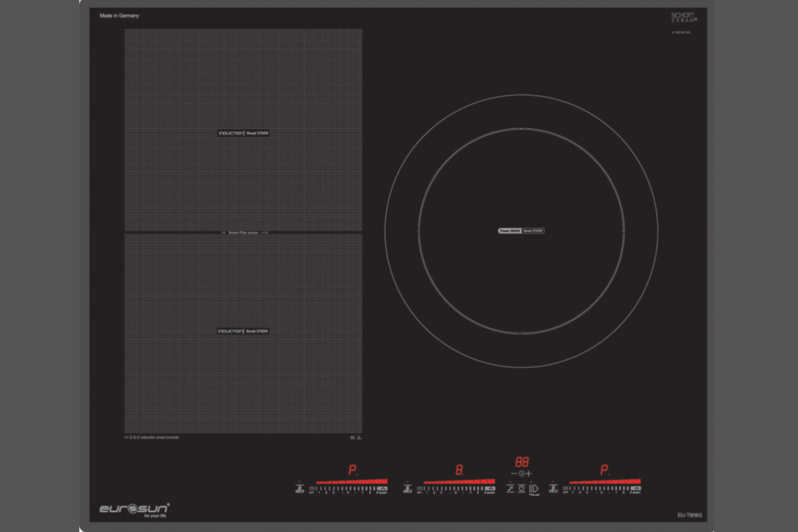
Task: Turn off the leftmost zone slider
Action: click(312, 488)
